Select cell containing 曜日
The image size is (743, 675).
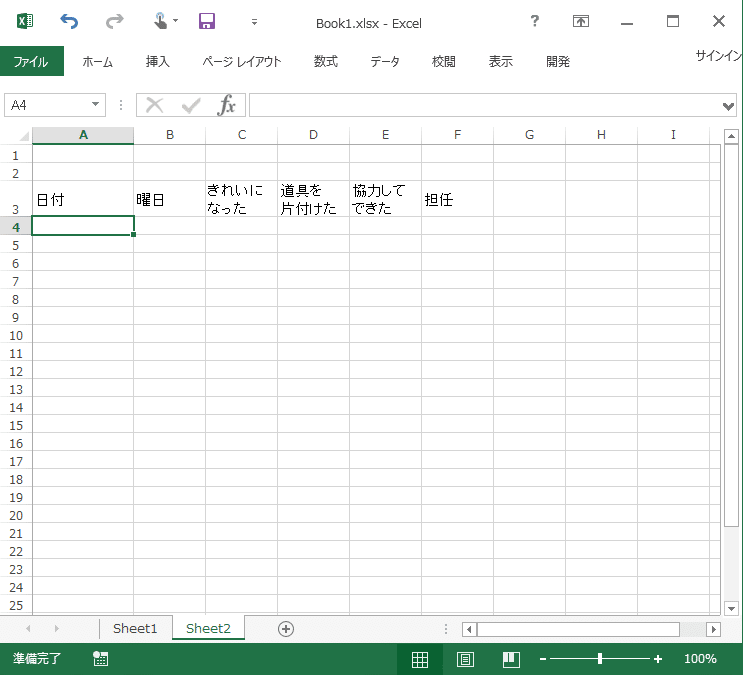coord(170,199)
